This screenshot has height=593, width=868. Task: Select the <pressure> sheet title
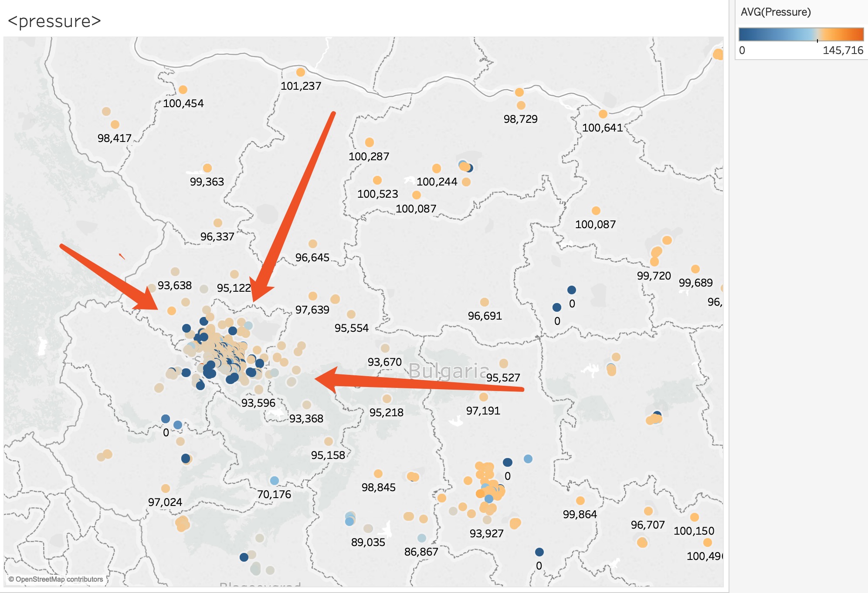54,21
